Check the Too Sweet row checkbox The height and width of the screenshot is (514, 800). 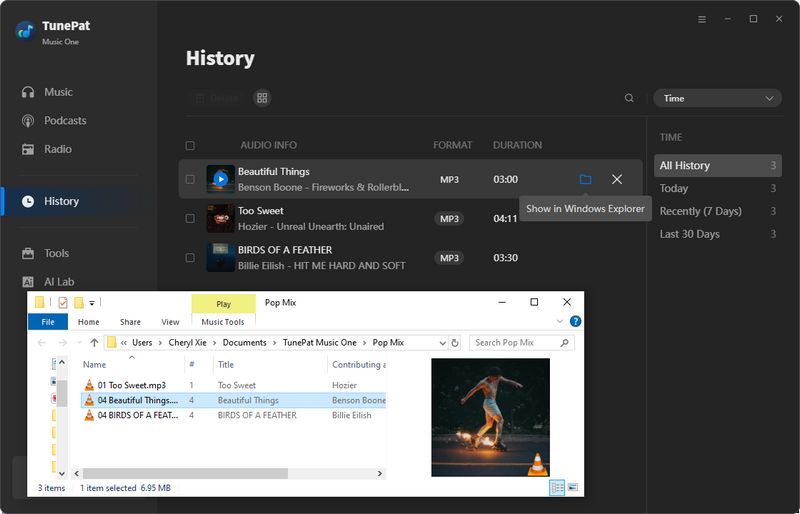click(190, 218)
